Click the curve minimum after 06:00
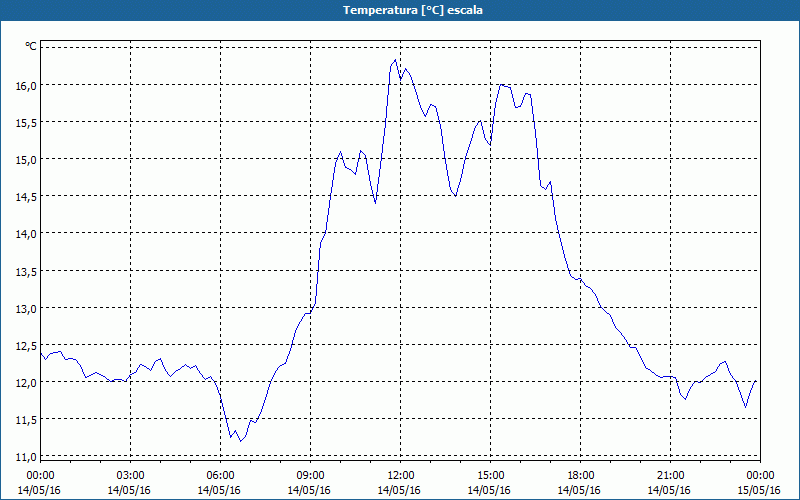The image size is (800, 500). point(240,441)
